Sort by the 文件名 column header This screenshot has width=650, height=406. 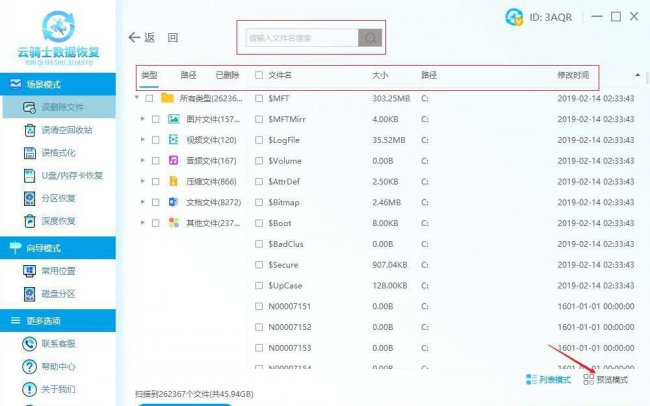pos(280,75)
